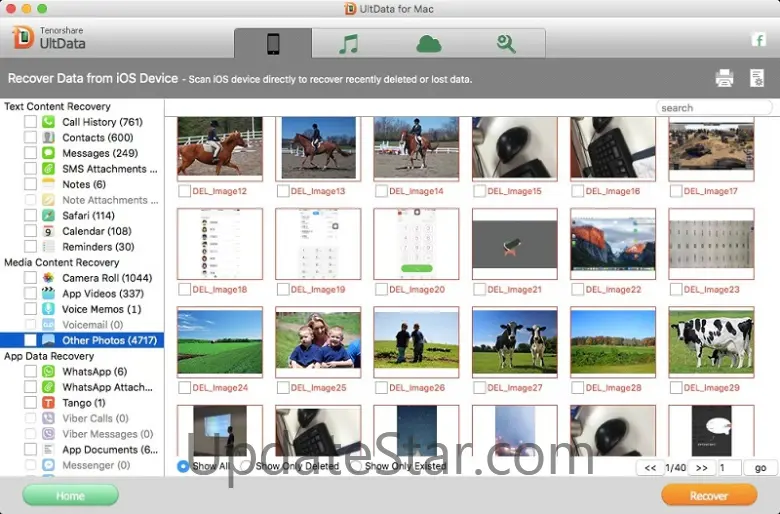Click the search input field
This screenshot has width=780, height=514.
pos(714,108)
